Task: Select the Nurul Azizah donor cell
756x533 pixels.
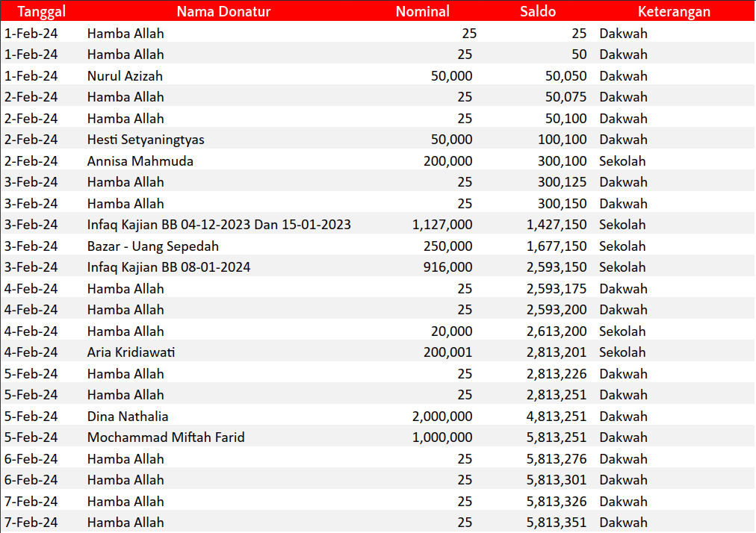Action: [x=125, y=76]
